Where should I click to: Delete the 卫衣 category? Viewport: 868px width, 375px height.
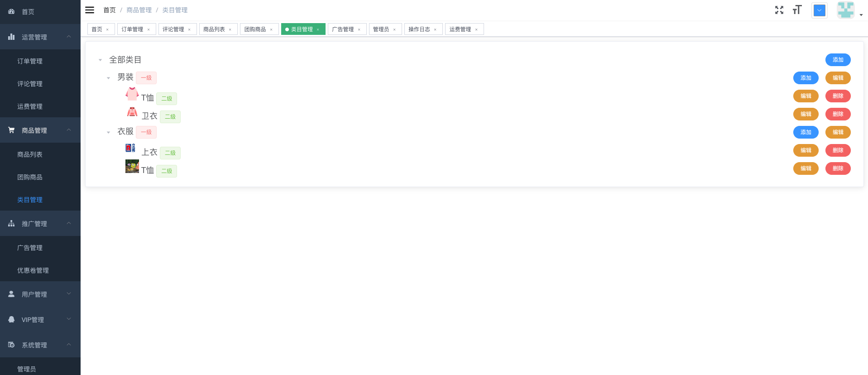click(x=838, y=114)
